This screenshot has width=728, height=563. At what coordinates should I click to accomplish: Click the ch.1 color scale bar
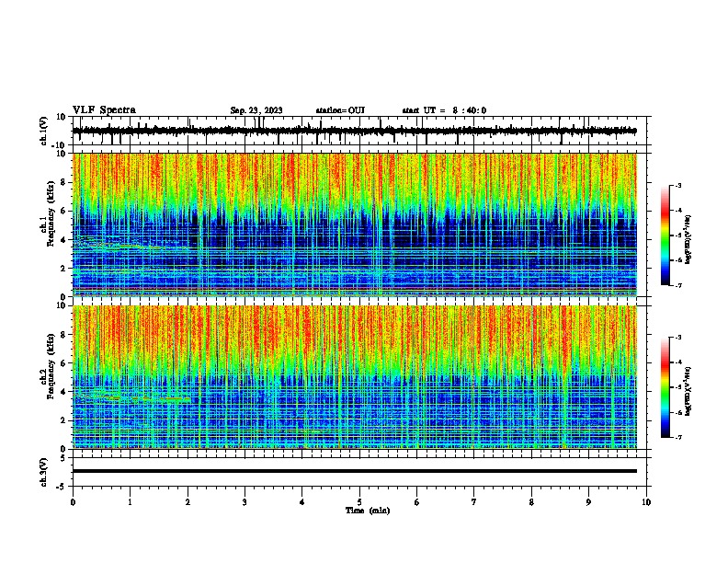tap(665, 236)
